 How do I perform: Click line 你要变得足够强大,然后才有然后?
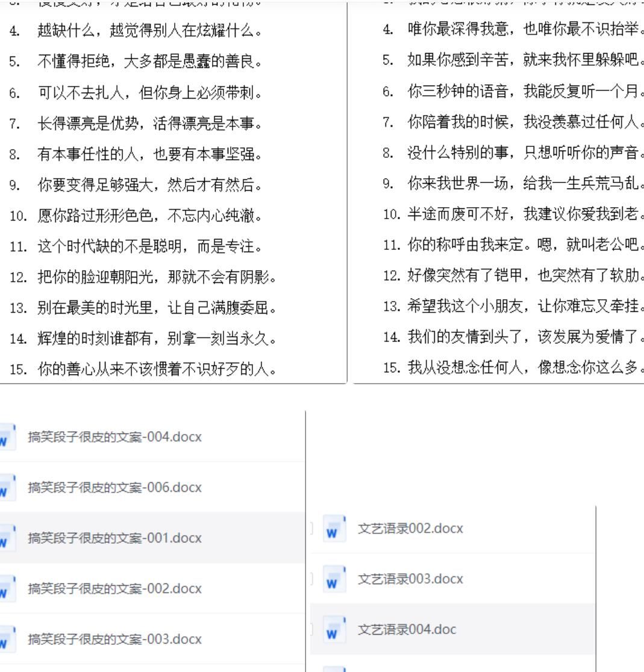(150, 185)
